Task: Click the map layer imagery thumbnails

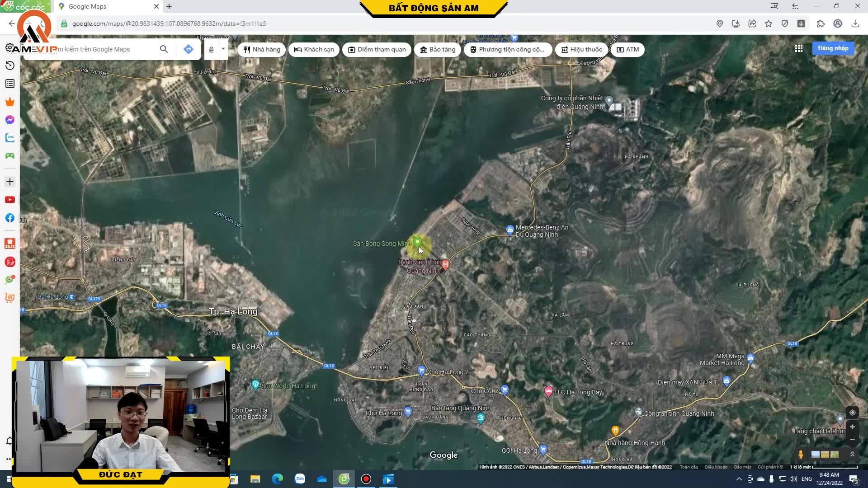Action: 825,455
